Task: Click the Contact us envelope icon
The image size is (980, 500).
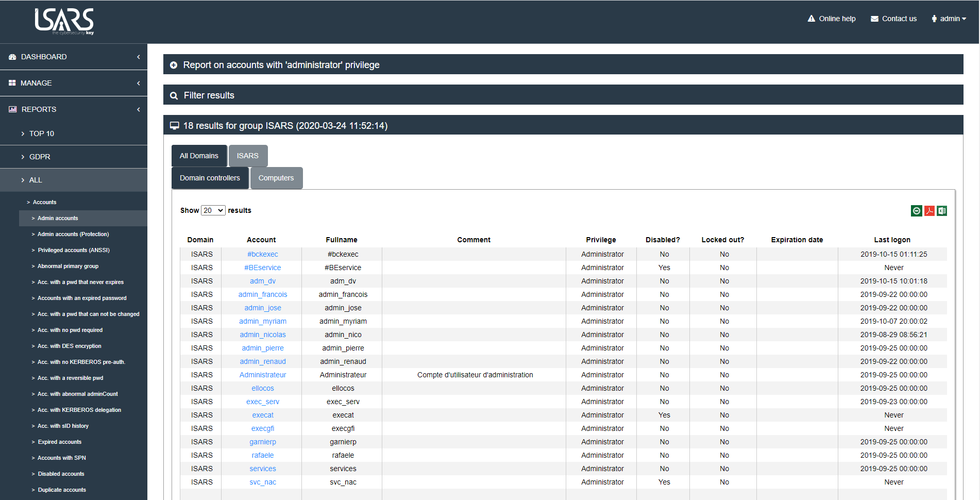Action: click(874, 19)
